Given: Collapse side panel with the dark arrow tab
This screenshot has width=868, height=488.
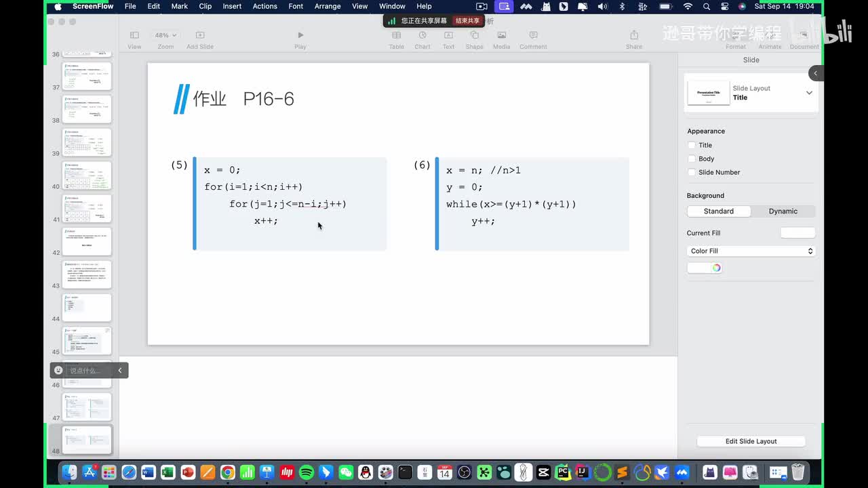Looking at the screenshot, I should tap(816, 73).
